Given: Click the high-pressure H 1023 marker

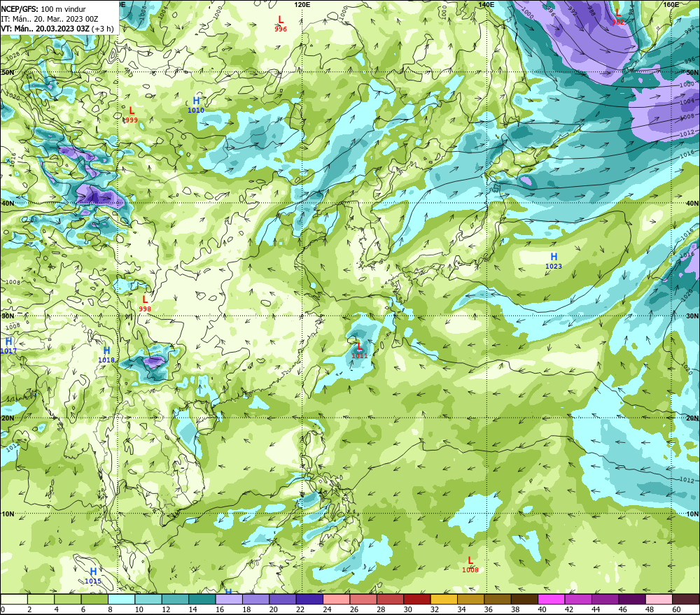Looking at the screenshot, I should [x=554, y=261].
